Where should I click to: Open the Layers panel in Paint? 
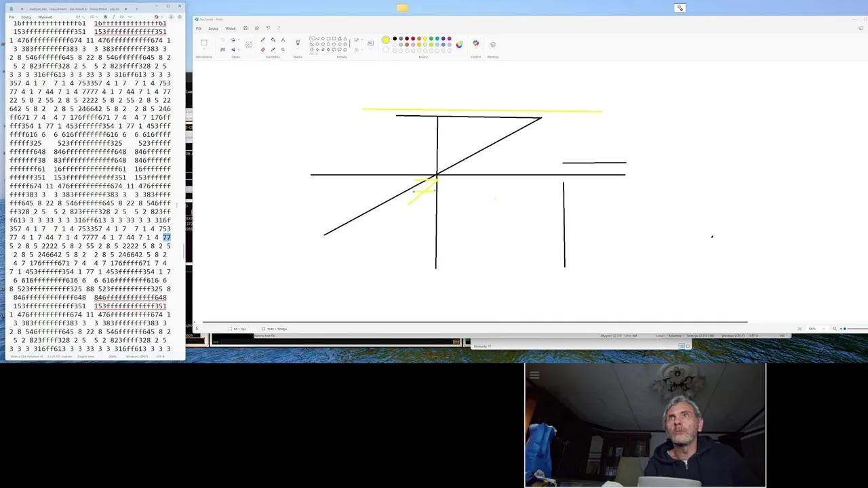(493, 44)
